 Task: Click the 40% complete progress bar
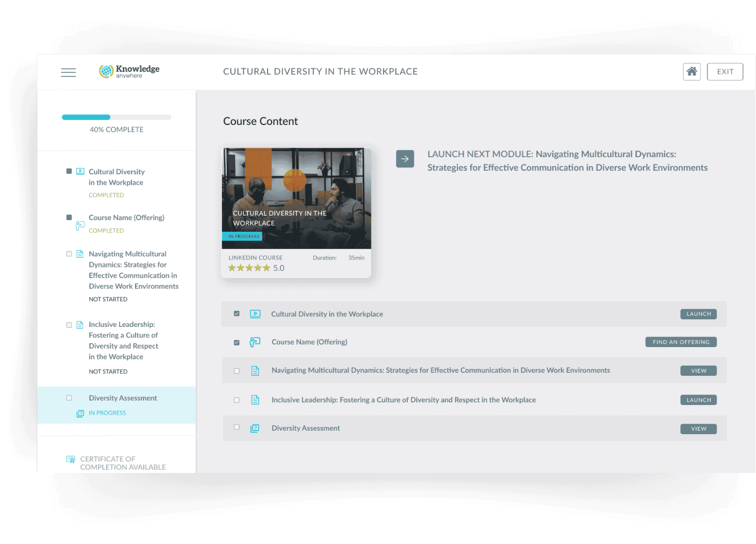point(116,117)
